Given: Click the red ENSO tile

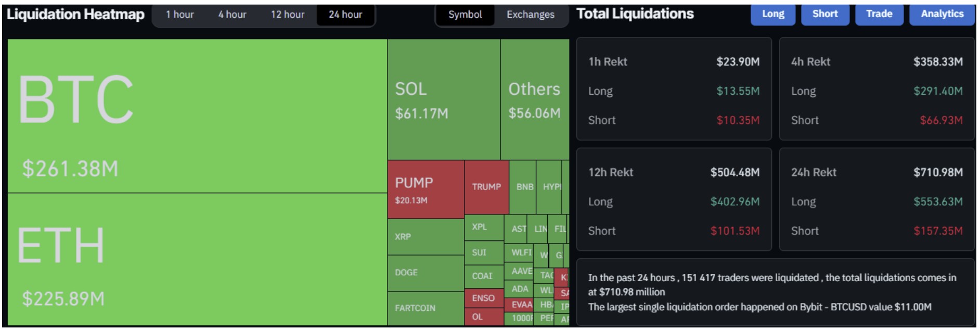Looking at the screenshot, I should pyautogui.click(x=483, y=298).
